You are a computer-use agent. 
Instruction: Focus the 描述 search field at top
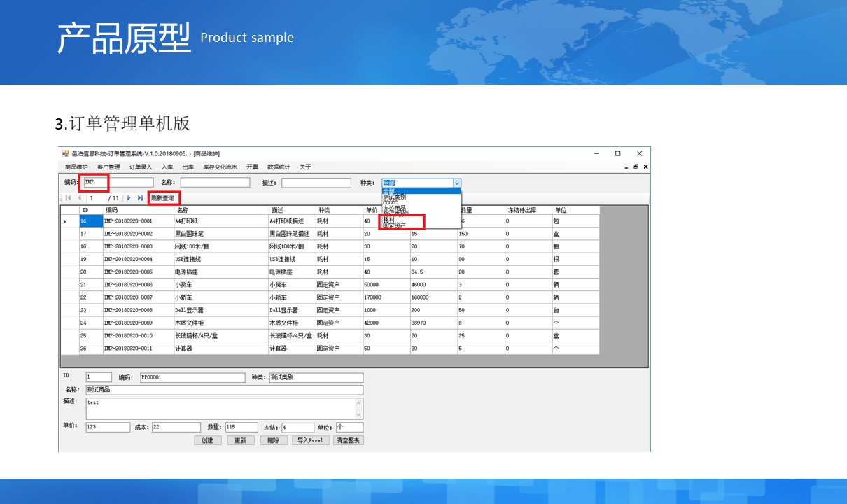(x=316, y=183)
